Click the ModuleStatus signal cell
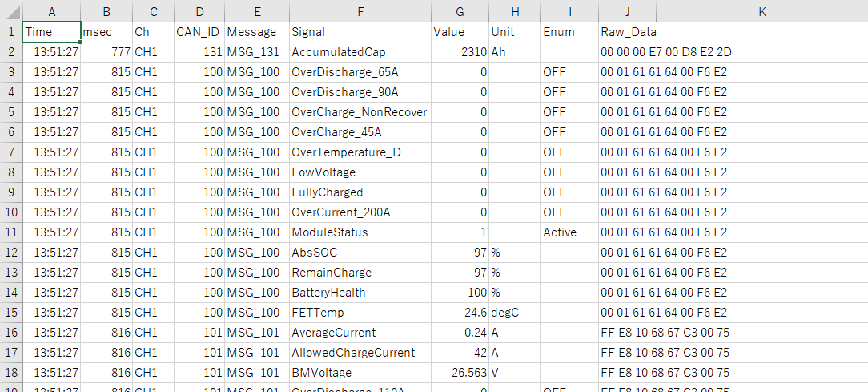 360,232
